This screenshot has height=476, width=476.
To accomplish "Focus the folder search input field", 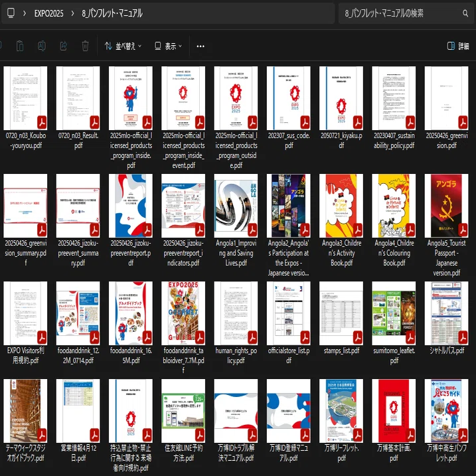I will (x=402, y=13).
